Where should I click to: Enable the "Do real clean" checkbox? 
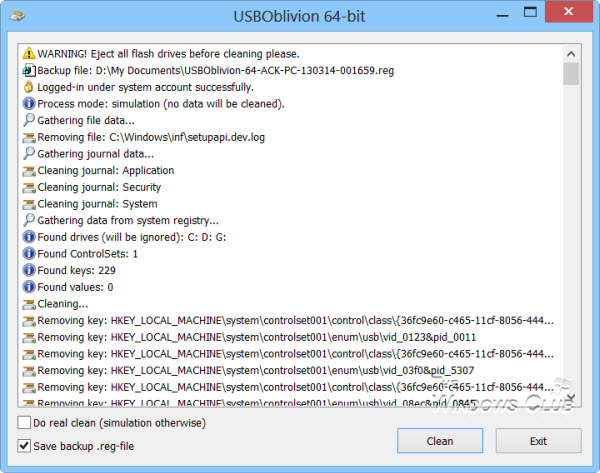(x=24, y=423)
